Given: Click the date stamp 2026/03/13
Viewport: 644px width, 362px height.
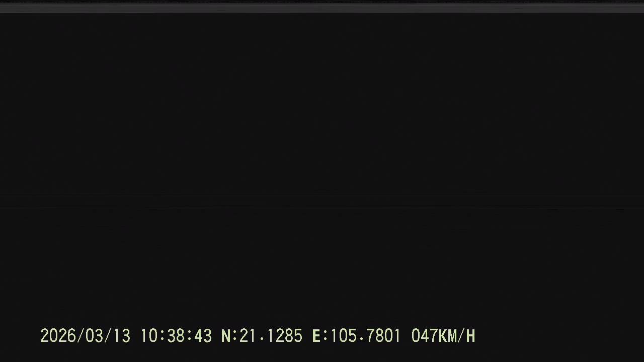Looking at the screenshot, I should [85, 336].
